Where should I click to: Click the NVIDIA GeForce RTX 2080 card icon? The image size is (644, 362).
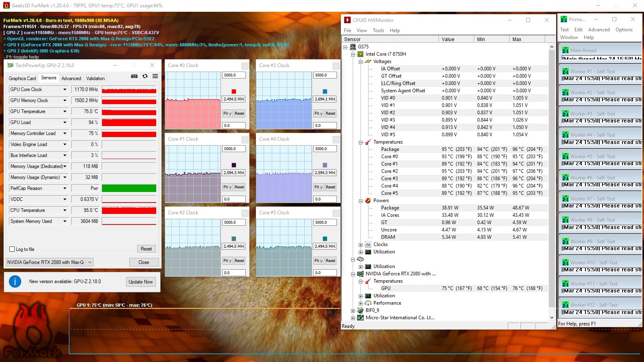(360, 274)
